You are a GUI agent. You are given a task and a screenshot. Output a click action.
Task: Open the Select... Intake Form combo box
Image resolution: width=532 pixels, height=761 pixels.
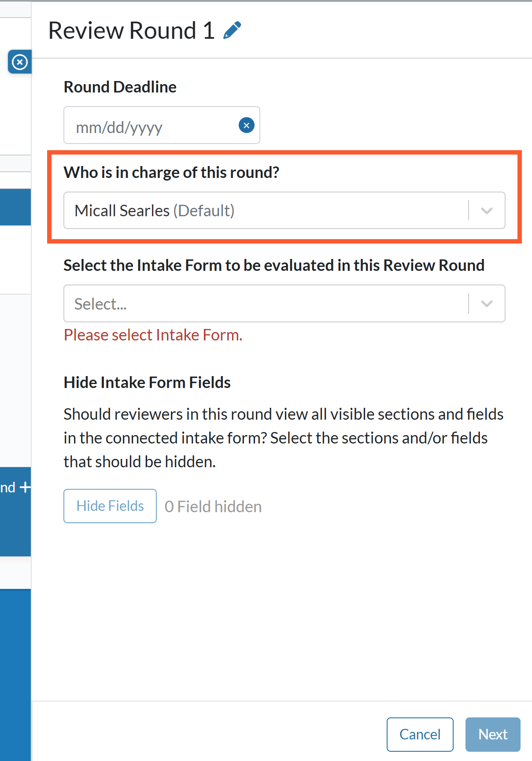pyautogui.click(x=284, y=303)
